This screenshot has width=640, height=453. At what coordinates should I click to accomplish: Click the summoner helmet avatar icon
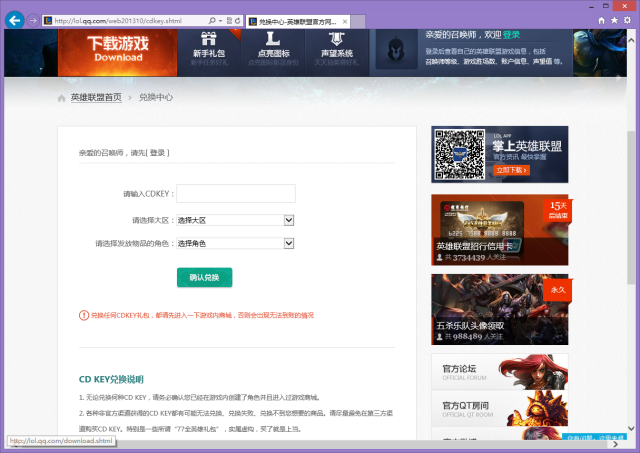pyautogui.click(x=396, y=50)
